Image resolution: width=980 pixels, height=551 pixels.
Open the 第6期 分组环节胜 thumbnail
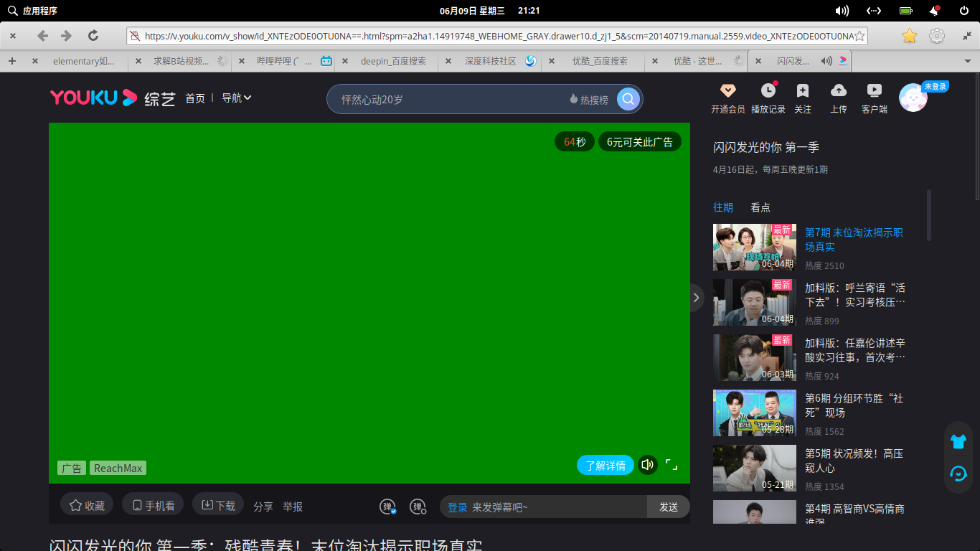[x=755, y=413]
